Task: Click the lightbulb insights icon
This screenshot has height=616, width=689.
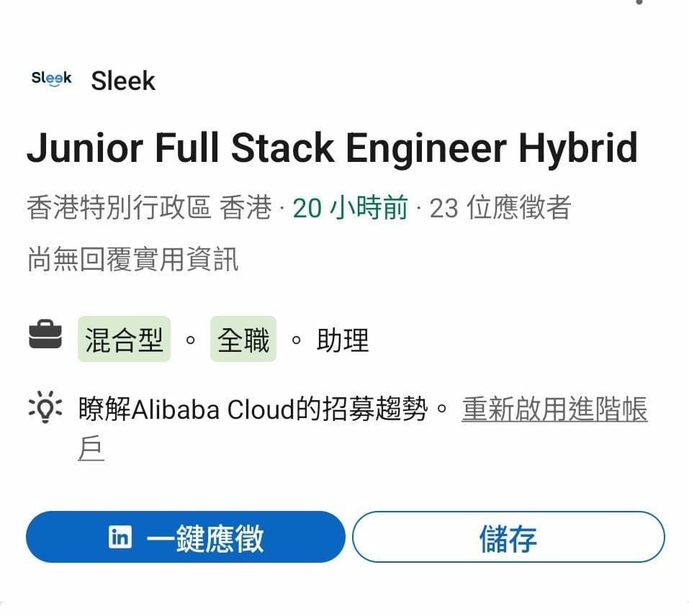Action: click(45, 407)
